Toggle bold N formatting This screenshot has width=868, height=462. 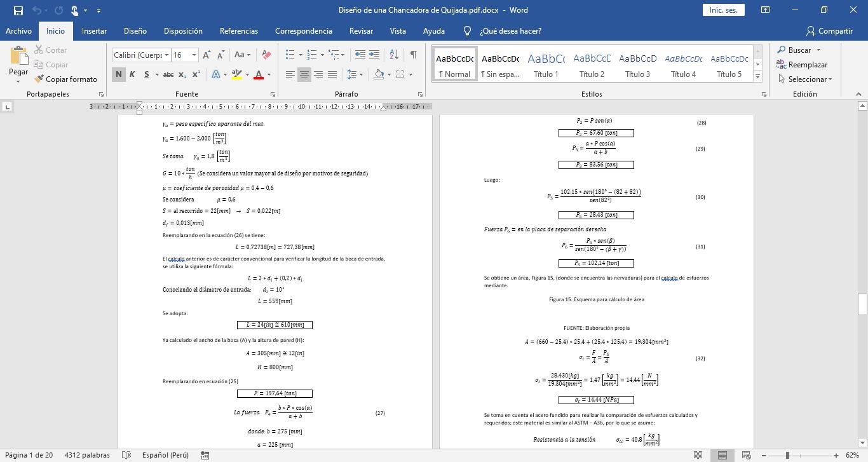click(x=118, y=74)
